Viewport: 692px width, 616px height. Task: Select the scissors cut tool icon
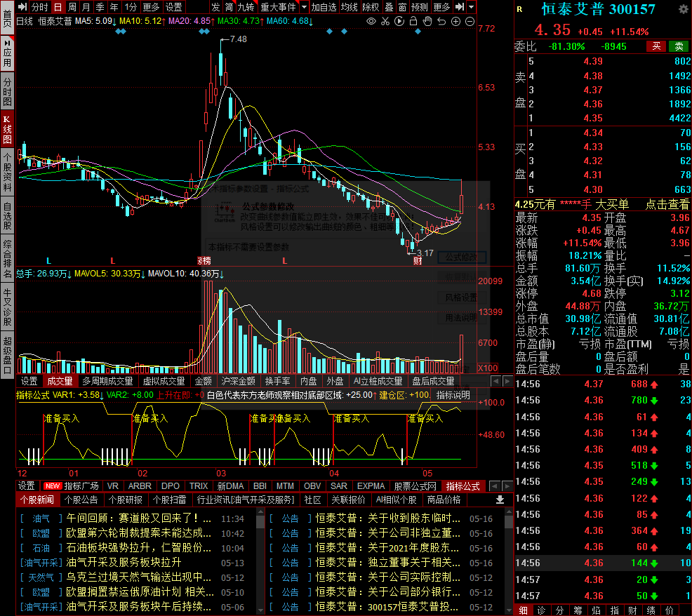pyautogui.click(x=385, y=21)
